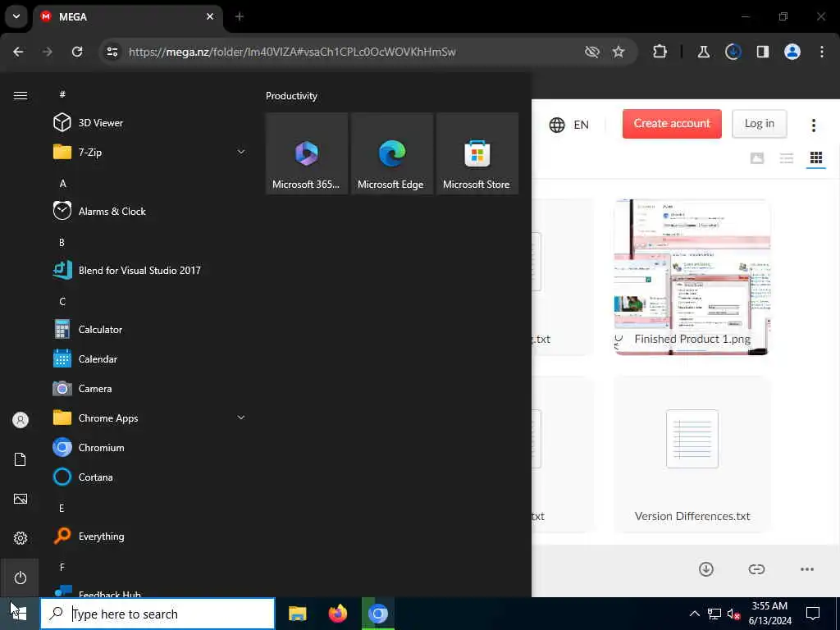Click the site information icon in address bar
Viewport: 840px width, 630px height.
click(x=112, y=52)
